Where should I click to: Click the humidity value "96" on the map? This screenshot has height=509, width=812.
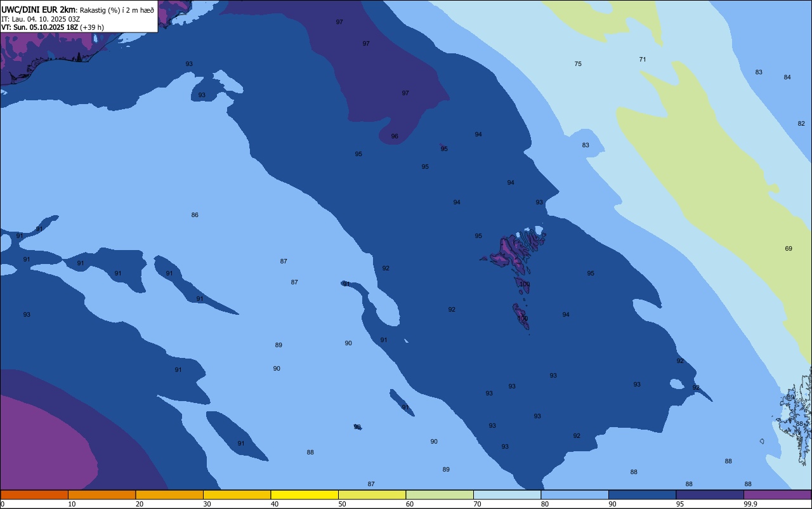point(395,136)
